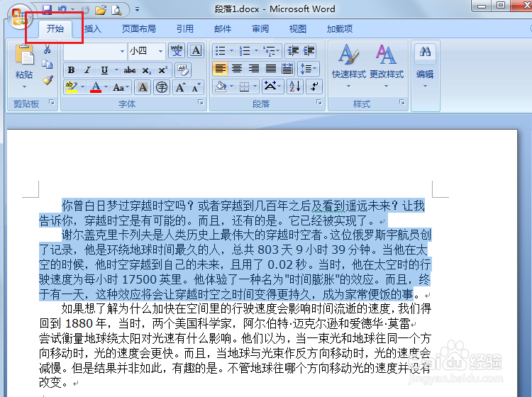Open the highlight color dropdown arrow
532x397 pixels.
82,87
